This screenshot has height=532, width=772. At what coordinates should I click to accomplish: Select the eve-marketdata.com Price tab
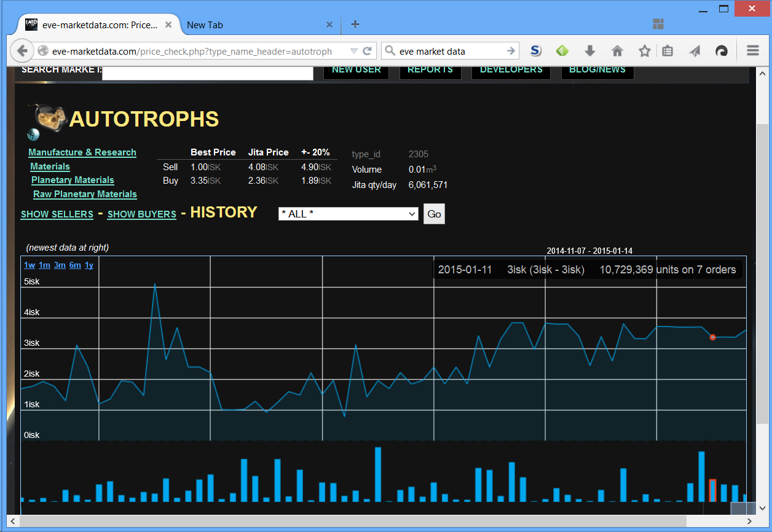[x=98, y=25]
